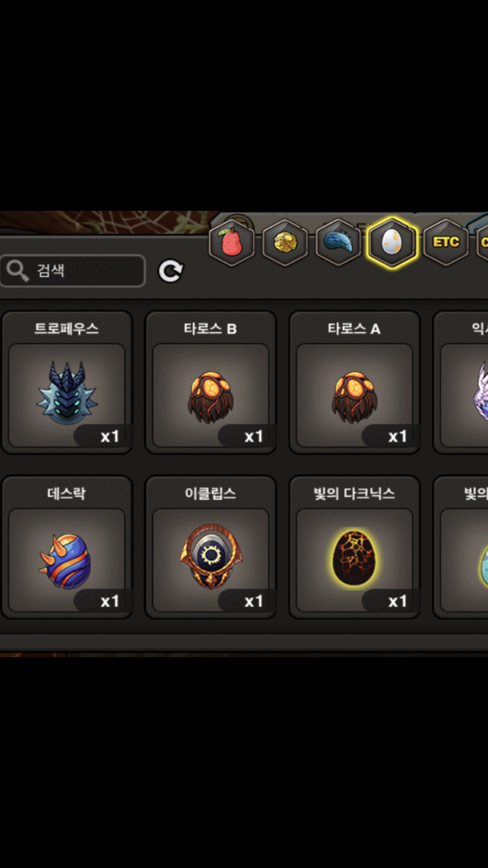Tap the x1 count on 타로스 A
Image resolution: width=488 pixels, height=868 pixels.
(398, 436)
